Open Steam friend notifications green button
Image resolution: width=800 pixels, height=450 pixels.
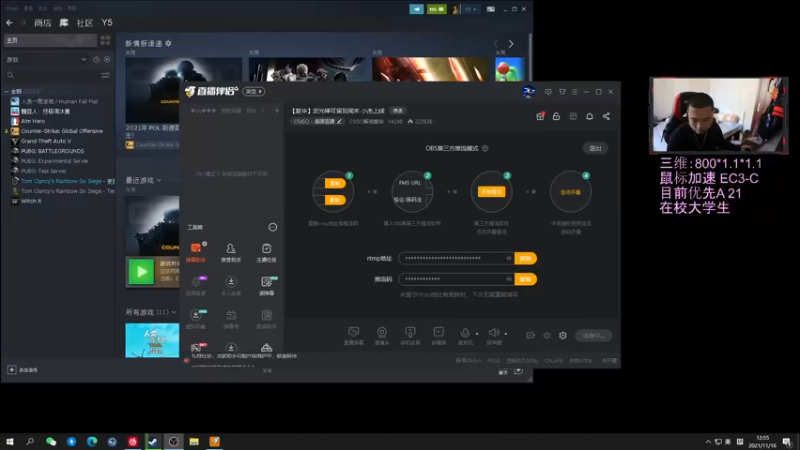pyautogui.click(x=436, y=9)
